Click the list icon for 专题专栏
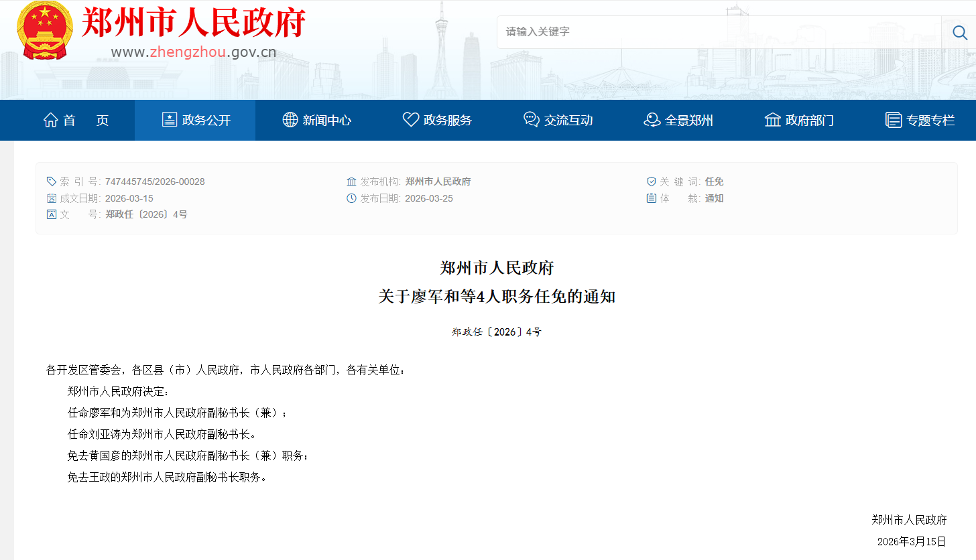This screenshot has height=560, width=976. pyautogui.click(x=894, y=120)
